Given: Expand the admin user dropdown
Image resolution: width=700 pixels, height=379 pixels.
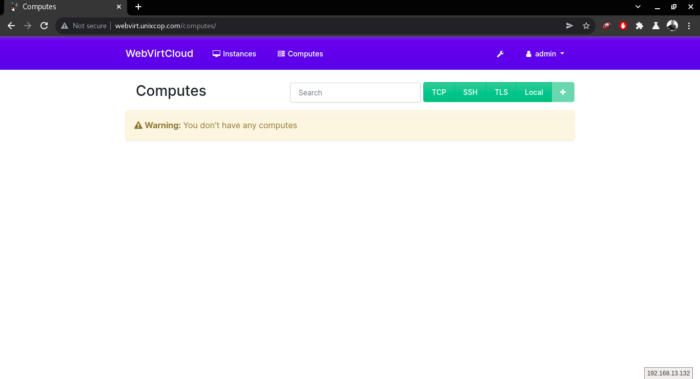Looking at the screenshot, I should pyautogui.click(x=545, y=54).
